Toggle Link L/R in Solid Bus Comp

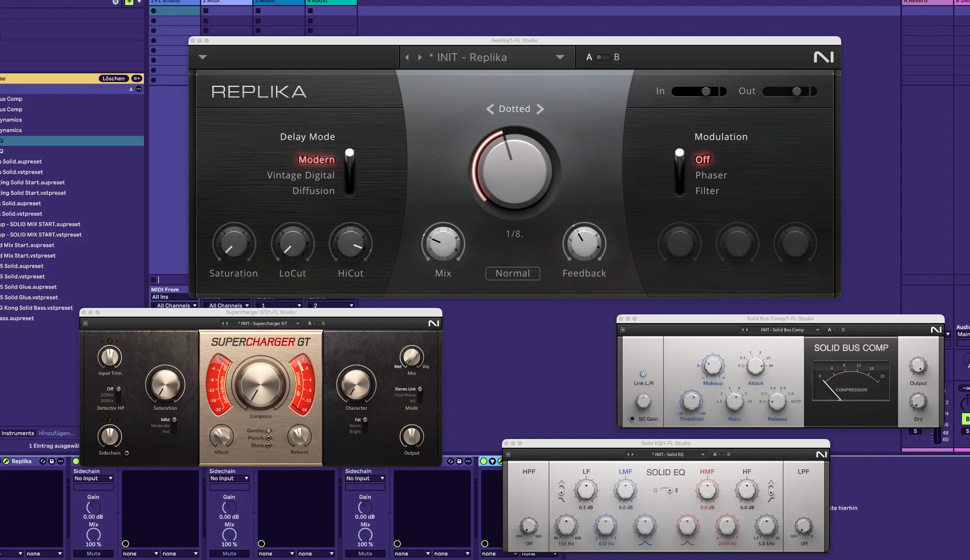643,374
